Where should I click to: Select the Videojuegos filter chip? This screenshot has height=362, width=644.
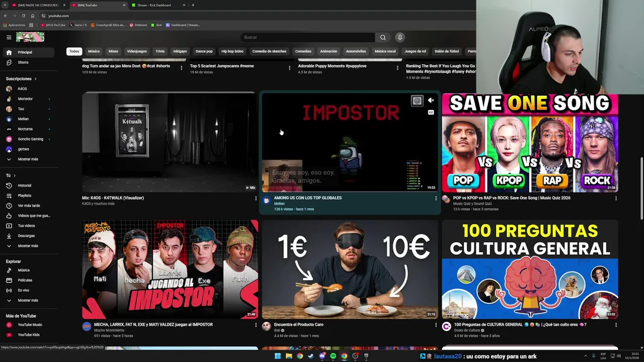[x=137, y=51]
